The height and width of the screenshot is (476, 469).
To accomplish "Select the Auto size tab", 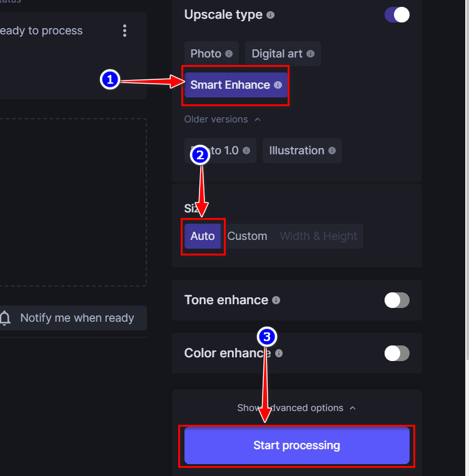I will (x=203, y=236).
